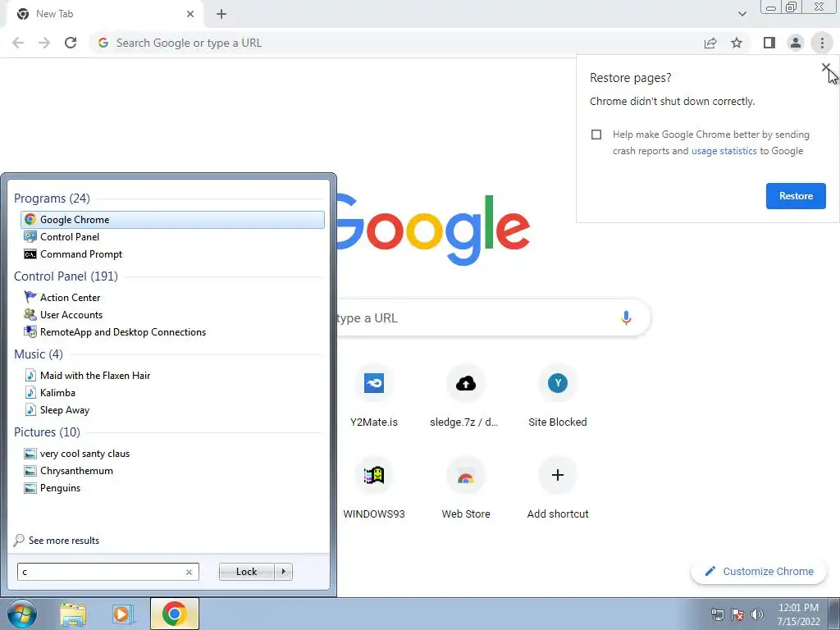Expand the Music (4) group header
Screen dimensions: 840x630
pos(38,354)
